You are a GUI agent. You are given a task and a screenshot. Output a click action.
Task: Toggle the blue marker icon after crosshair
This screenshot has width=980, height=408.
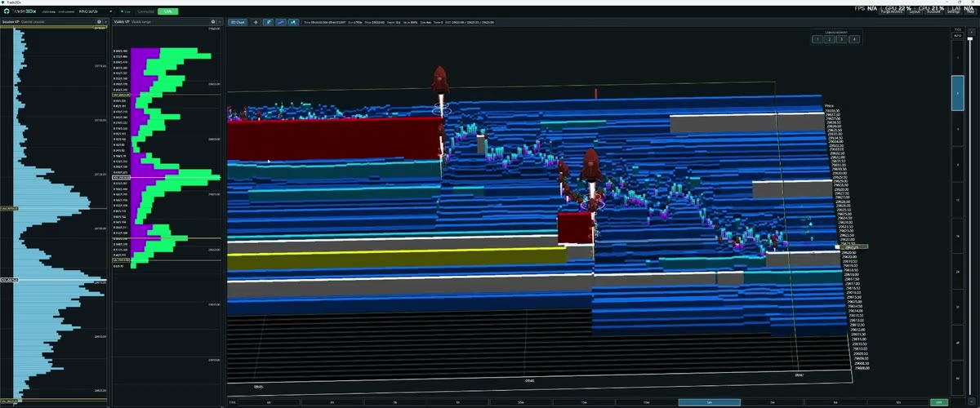(x=268, y=22)
